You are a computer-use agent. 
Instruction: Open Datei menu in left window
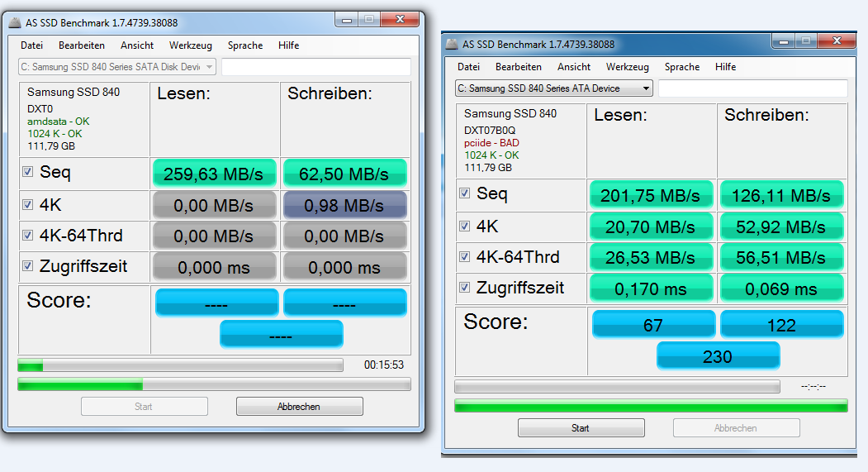[x=31, y=45]
